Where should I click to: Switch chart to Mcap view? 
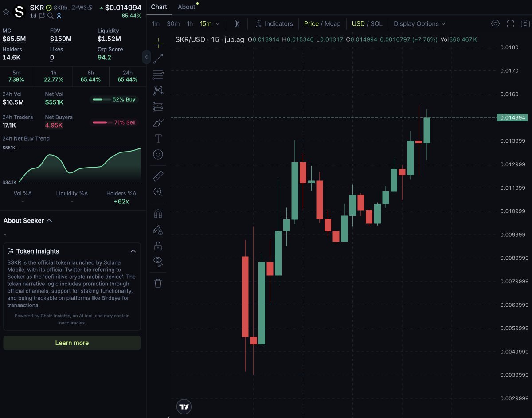(x=332, y=24)
